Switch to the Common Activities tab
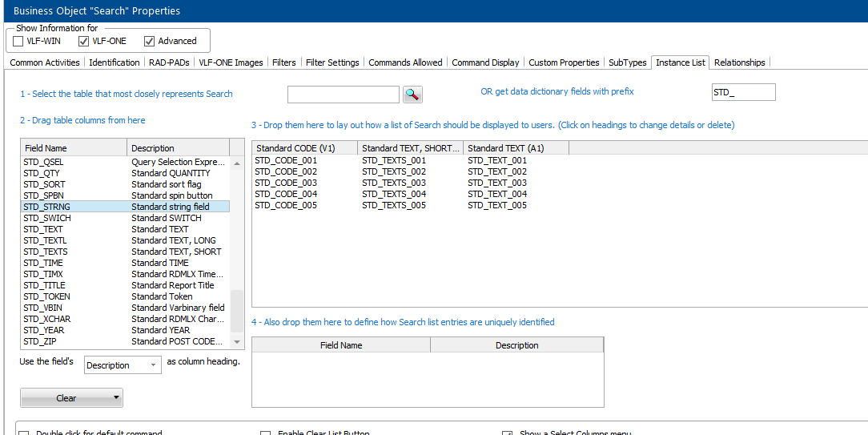 [x=45, y=62]
